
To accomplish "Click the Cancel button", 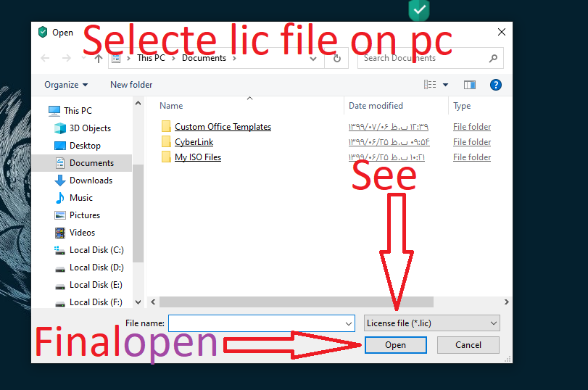I will coord(468,345).
